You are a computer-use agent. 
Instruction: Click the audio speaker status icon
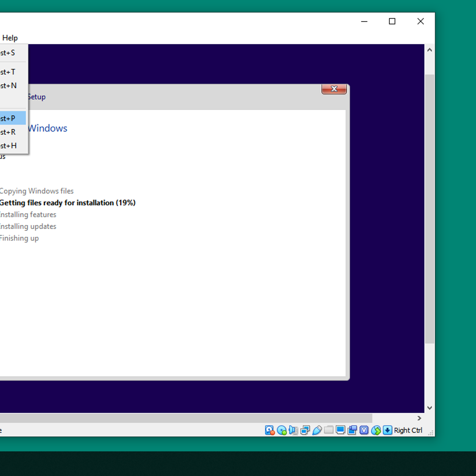(x=293, y=430)
